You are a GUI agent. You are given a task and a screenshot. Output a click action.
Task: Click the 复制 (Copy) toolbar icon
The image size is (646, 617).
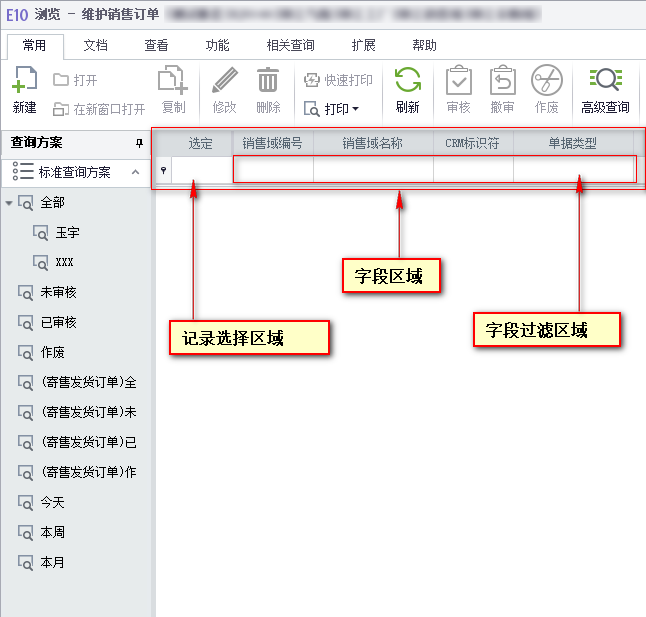[173, 81]
